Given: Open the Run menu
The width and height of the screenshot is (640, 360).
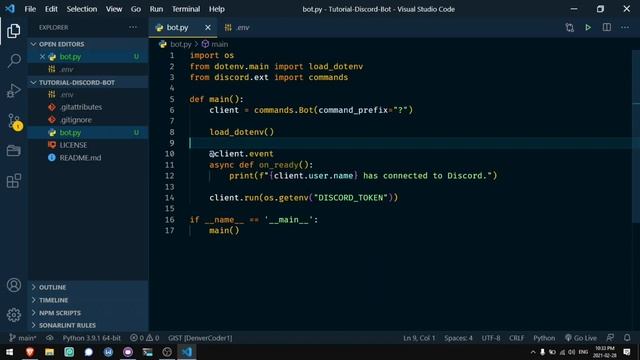Looking at the screenshot, I should tap(156, 9).
